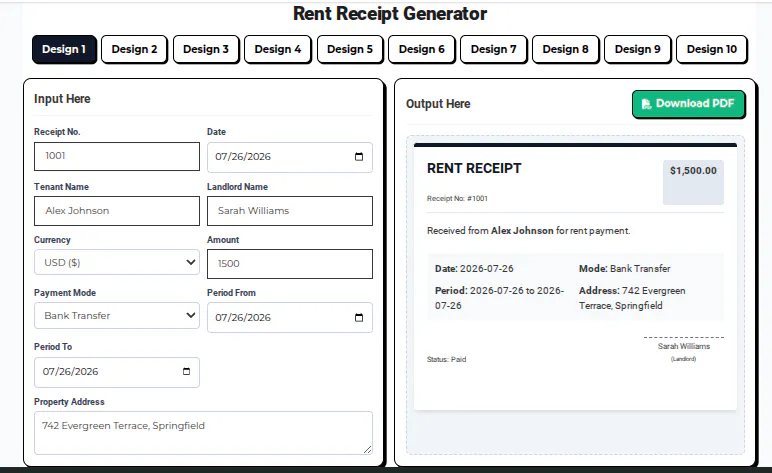Click 'Alex Johnson' name in receipt preview
Image resolution: width=772 pixels, height=473 pixels.
pyautogui.click(x=522, y=230)
